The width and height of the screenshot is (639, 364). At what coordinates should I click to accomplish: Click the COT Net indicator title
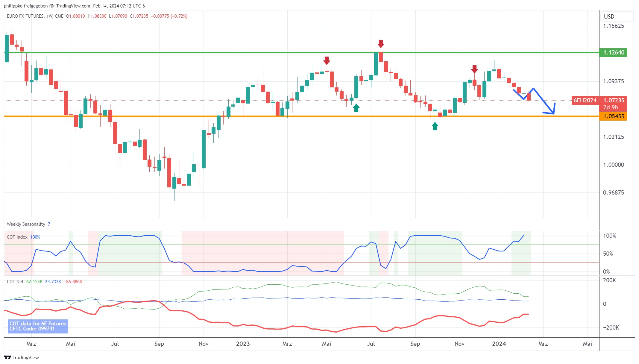click(15, 281)
